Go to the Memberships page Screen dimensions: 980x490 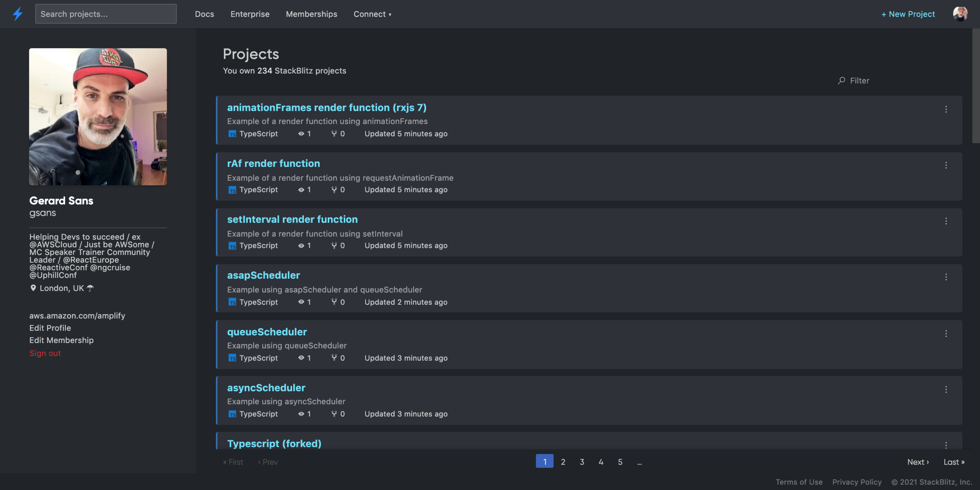point(311,14)
